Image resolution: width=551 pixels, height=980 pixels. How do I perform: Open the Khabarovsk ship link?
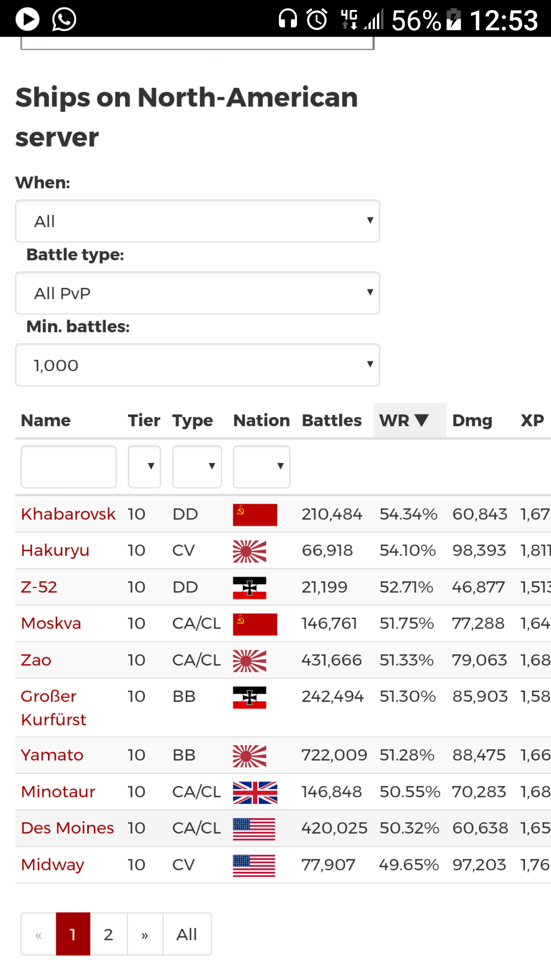[68, 514]
